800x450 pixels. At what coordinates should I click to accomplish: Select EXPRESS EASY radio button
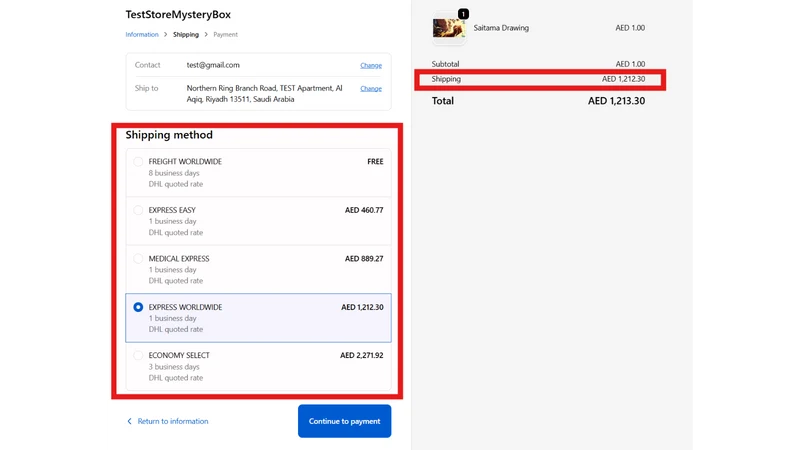138,210
